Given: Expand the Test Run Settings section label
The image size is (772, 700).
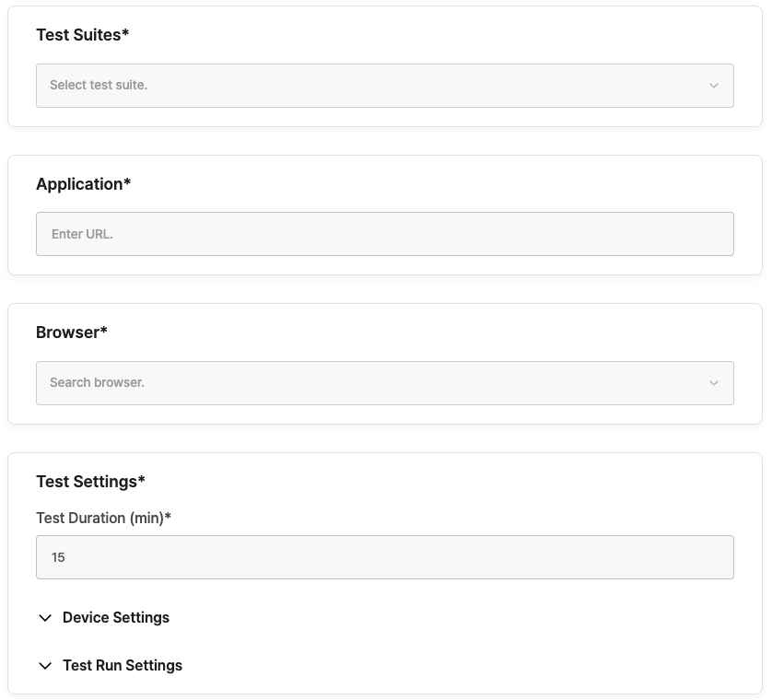Looking at the screenshot, I should coord(123,665).
